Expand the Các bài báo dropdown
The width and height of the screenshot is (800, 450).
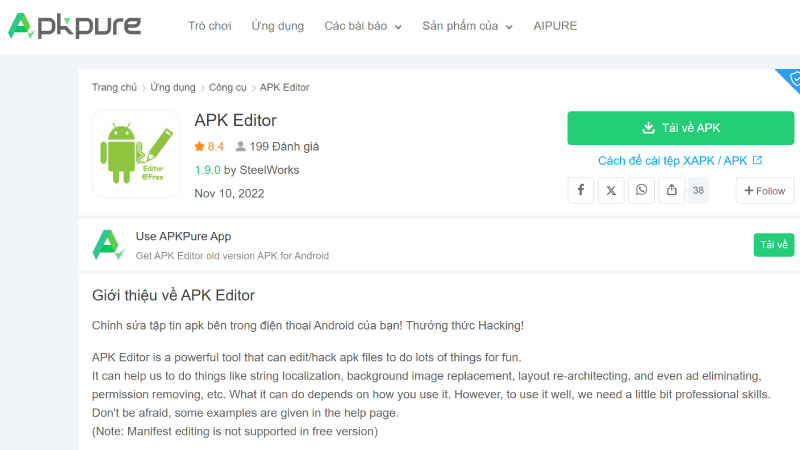pos(363,26)
